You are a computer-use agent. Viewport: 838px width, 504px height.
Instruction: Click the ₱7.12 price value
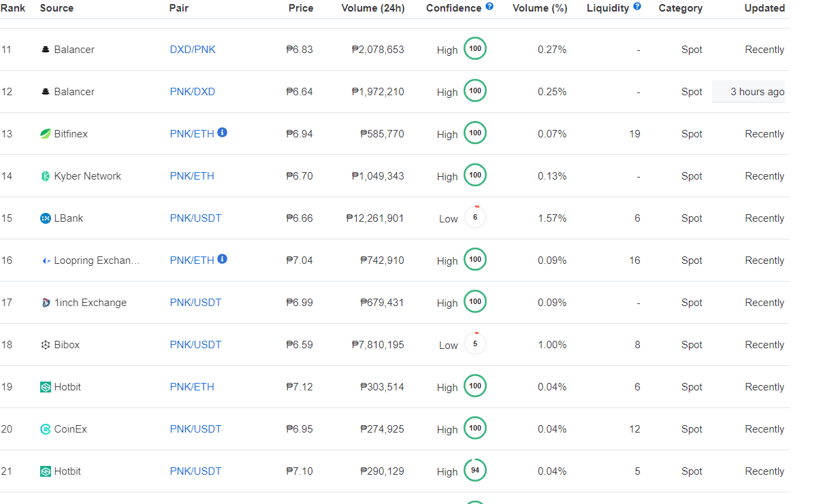point(300,387)
